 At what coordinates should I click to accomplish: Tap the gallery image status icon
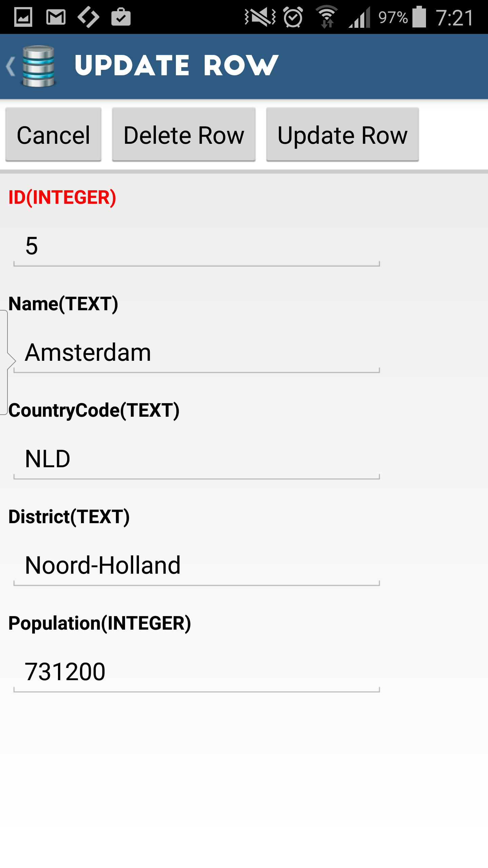(x=23, y=17)
